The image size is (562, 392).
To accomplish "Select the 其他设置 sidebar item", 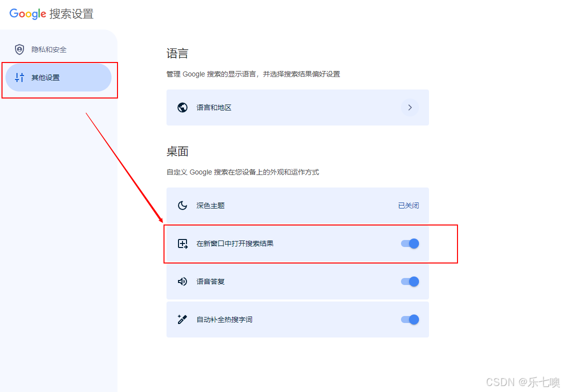I will [x=58, y=77].
